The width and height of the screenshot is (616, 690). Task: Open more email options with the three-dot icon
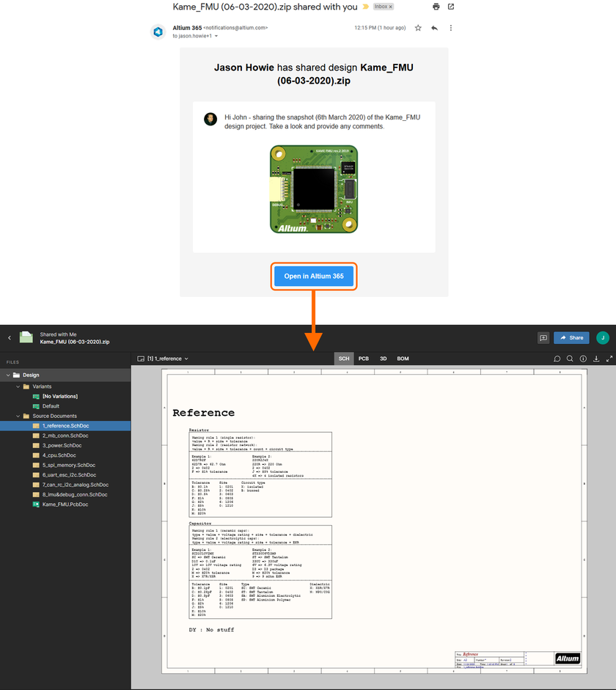pos(452,27)
